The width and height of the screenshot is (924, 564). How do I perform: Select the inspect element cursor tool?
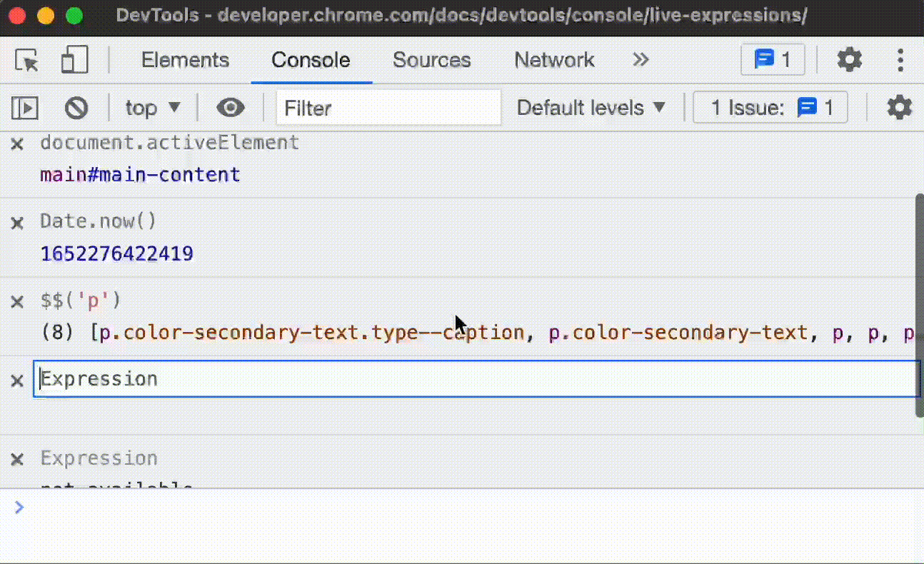click(26, 60)
